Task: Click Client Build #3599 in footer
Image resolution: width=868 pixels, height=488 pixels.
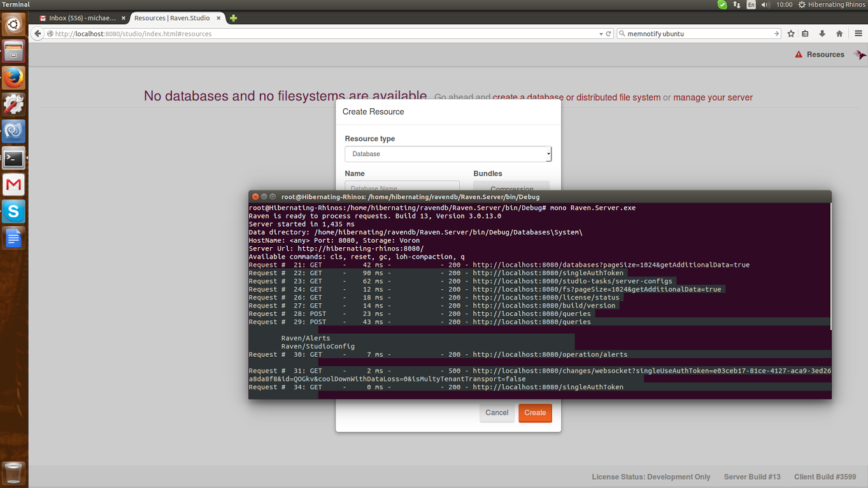Action: coord(825,477)
